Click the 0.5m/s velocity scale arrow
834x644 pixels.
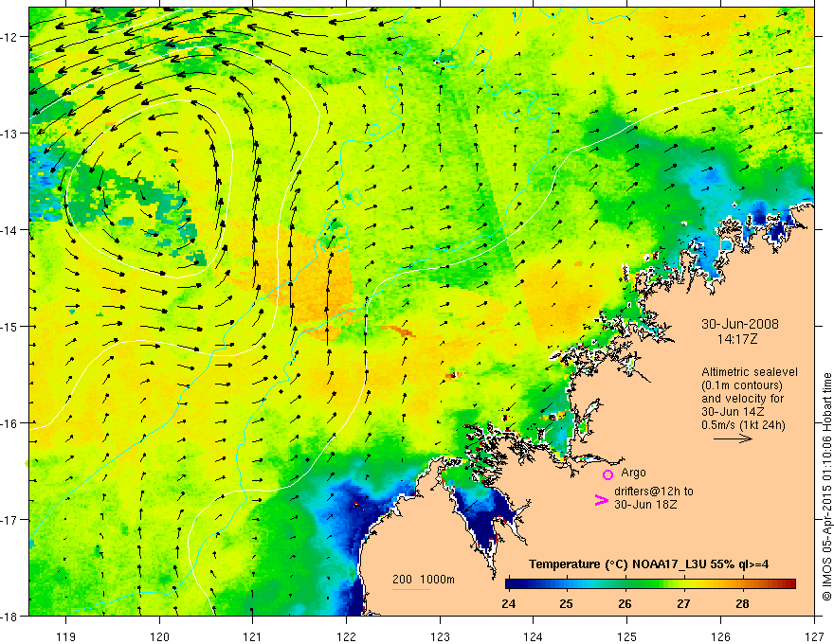point(733,438)
